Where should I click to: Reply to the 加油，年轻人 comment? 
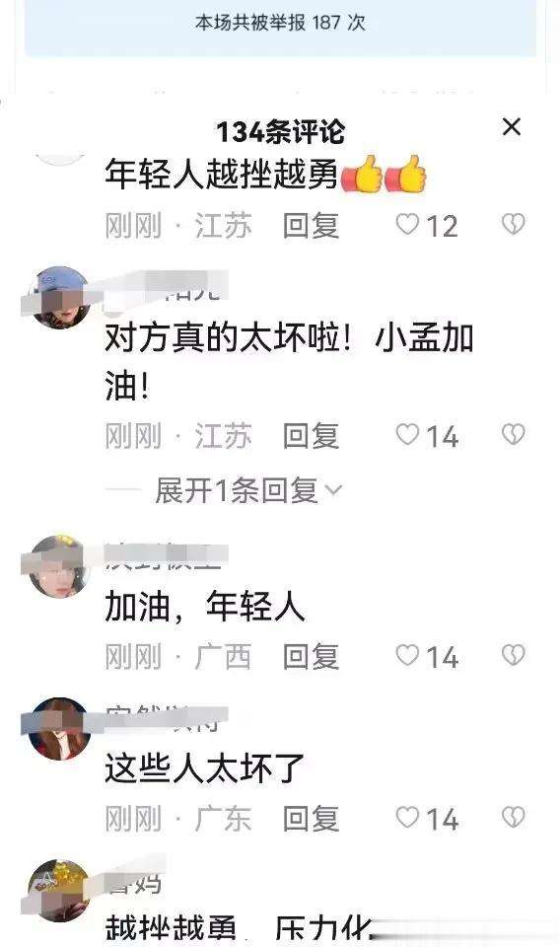[x=311, y=657]
